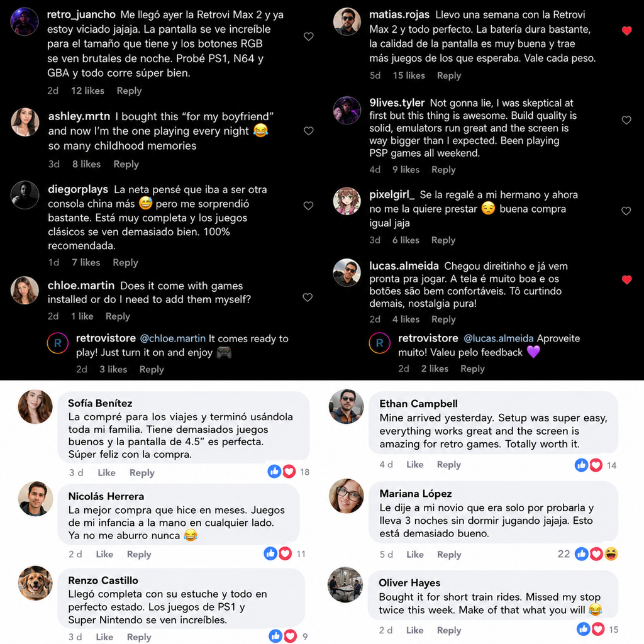
Task: Like diegorplays' comment using the heart
Action: [308, 206]
